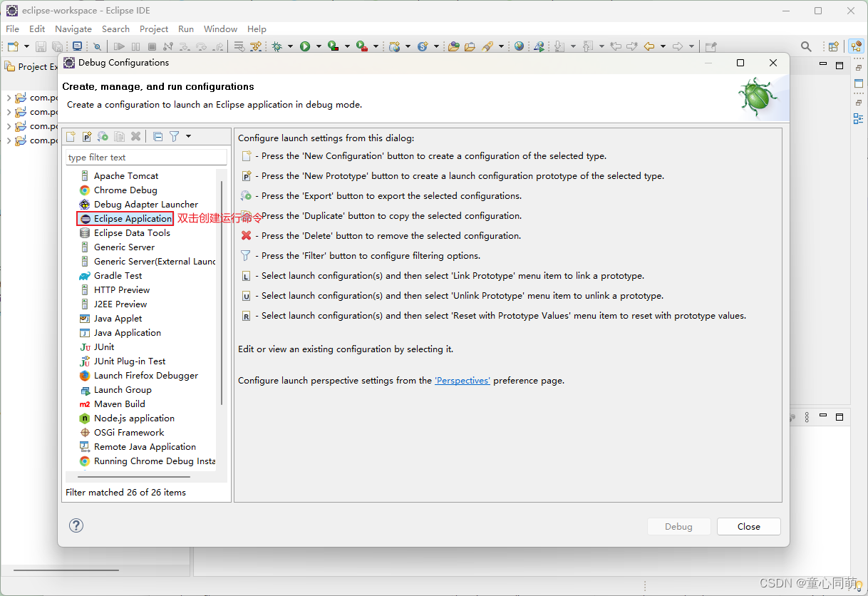Click the New Prototype icon in dialog toolbar

point(87,136)
